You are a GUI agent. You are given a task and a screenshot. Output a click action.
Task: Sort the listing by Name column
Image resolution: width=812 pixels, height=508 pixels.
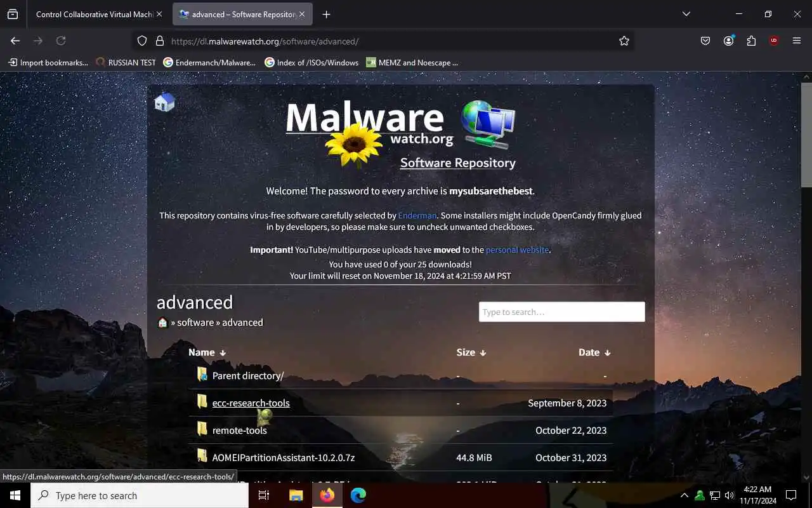coord(207,352)
